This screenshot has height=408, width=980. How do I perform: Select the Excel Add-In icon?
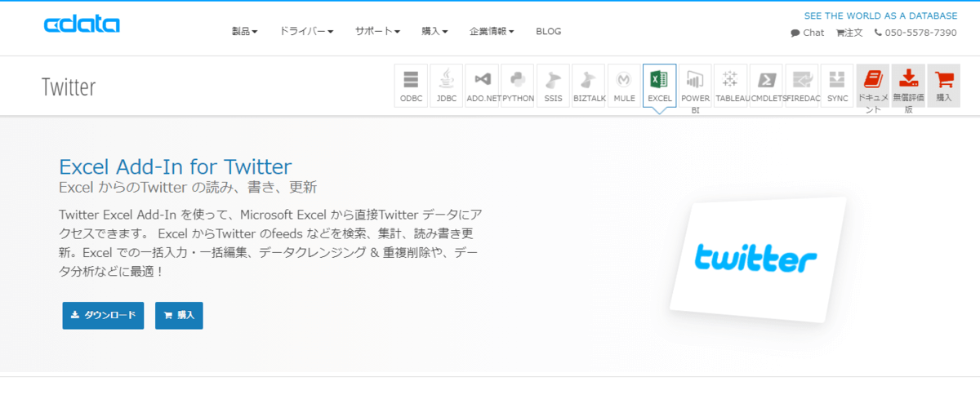(659, 86)
